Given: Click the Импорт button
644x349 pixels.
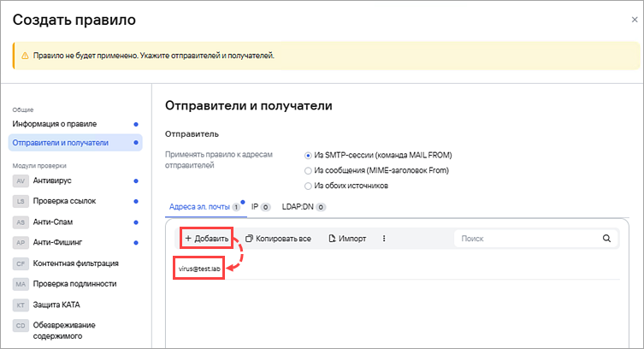Looking at the screenshot, I should click(347, 239).
